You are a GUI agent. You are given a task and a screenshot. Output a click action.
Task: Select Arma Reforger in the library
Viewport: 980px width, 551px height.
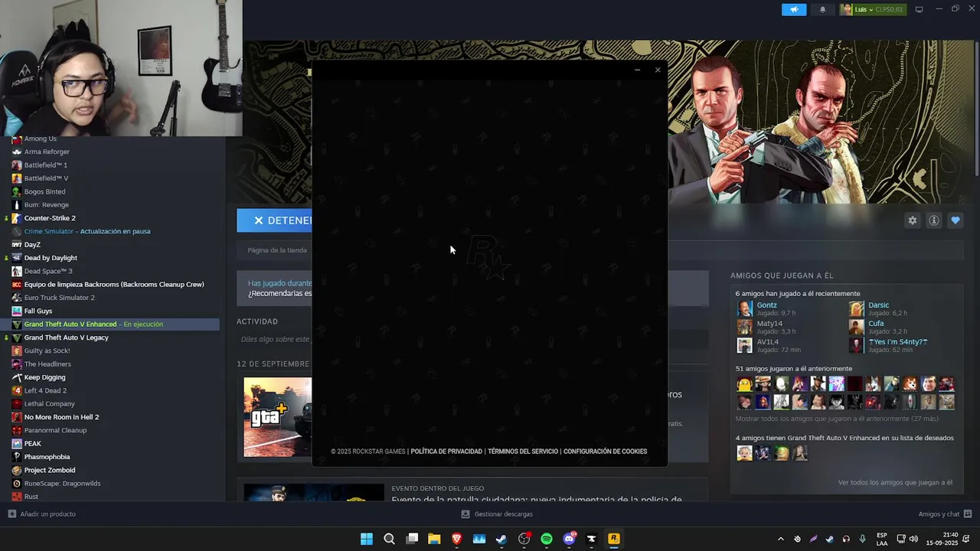pyautogui.click(x=47, y=152)
